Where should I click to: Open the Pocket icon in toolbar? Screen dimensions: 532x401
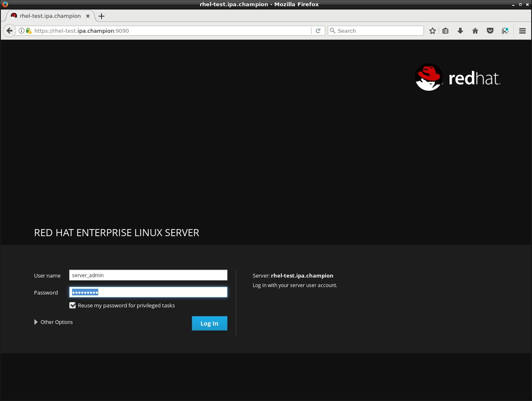click(490, 31)
